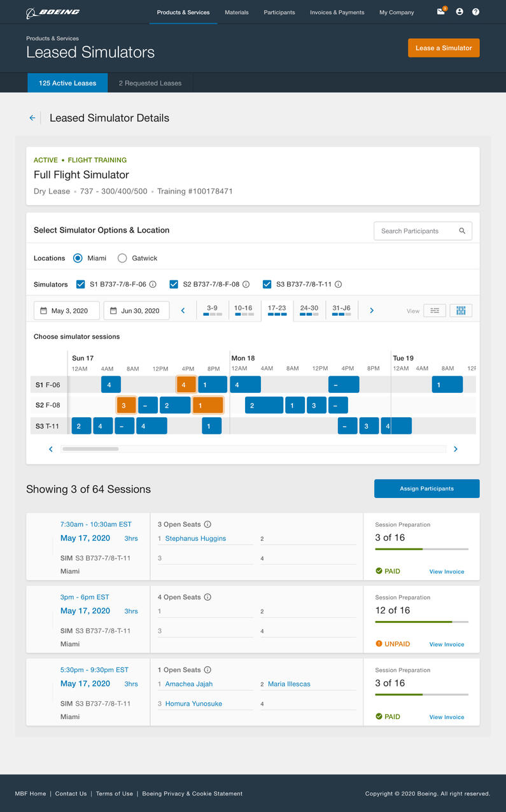Go to previous week range with left chevron
The image size is (506, 812).
(x=183, y=310)
